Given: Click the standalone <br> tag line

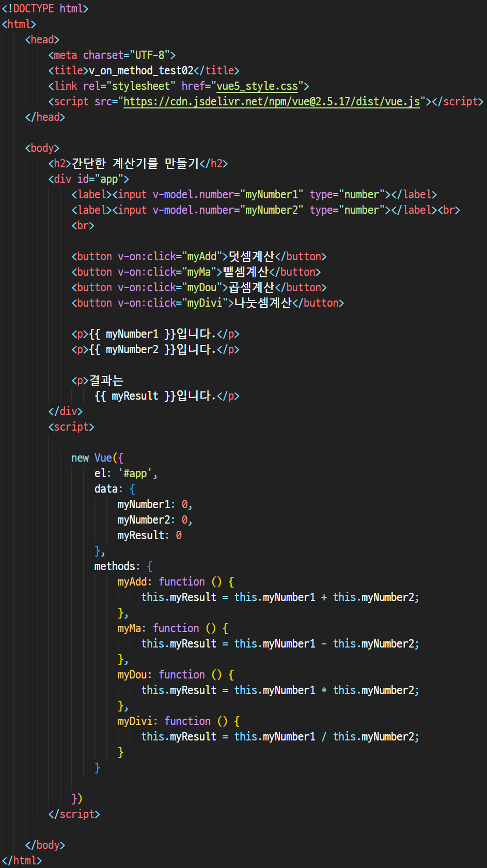Looking at the screenshot, I should tap(83, 226).
